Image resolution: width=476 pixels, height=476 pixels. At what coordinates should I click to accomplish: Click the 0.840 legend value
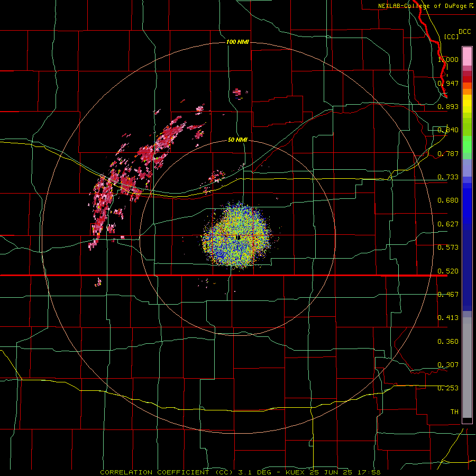[x=448, y=130]
